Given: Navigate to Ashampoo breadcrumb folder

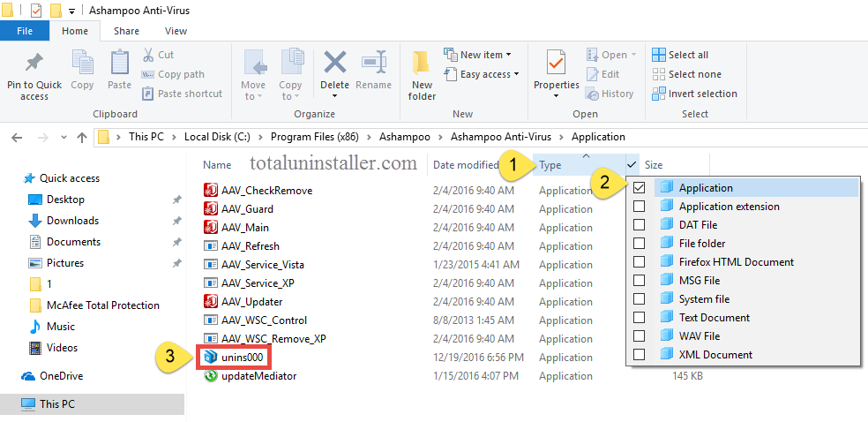Looking at the screenshot, I should pyautogui.click(x=405, y=138).
